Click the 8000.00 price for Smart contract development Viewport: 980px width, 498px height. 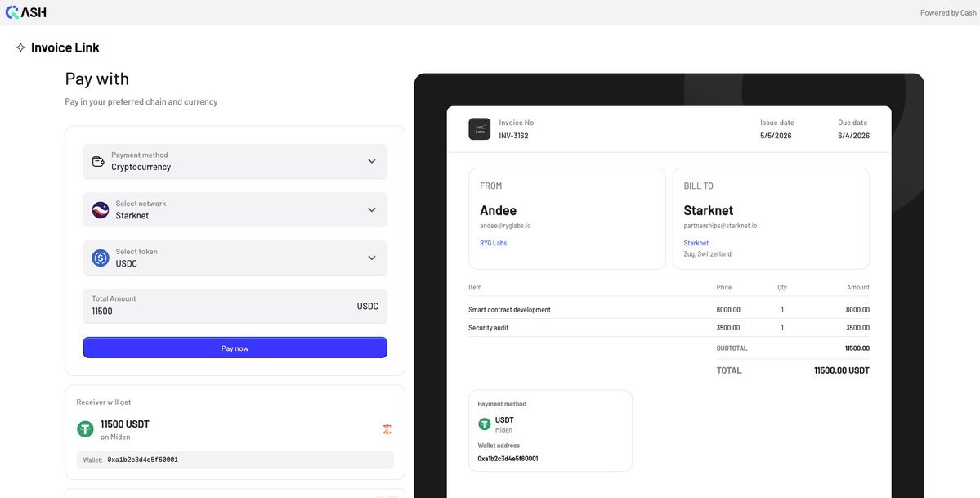(x=728, y=310)
